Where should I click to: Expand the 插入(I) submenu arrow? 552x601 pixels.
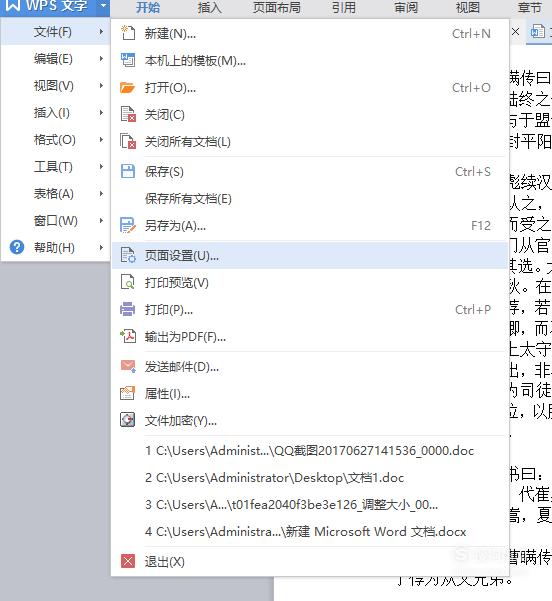pos(101,113)
